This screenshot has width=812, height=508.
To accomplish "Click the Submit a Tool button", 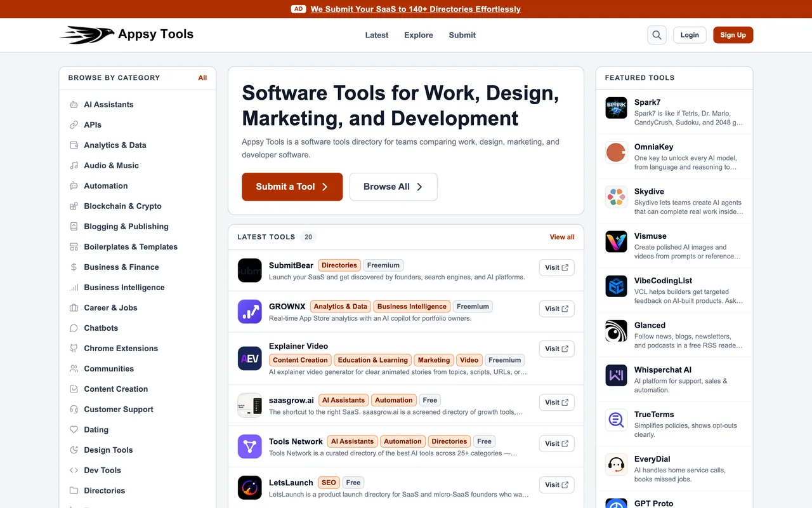I will point(292,187).
